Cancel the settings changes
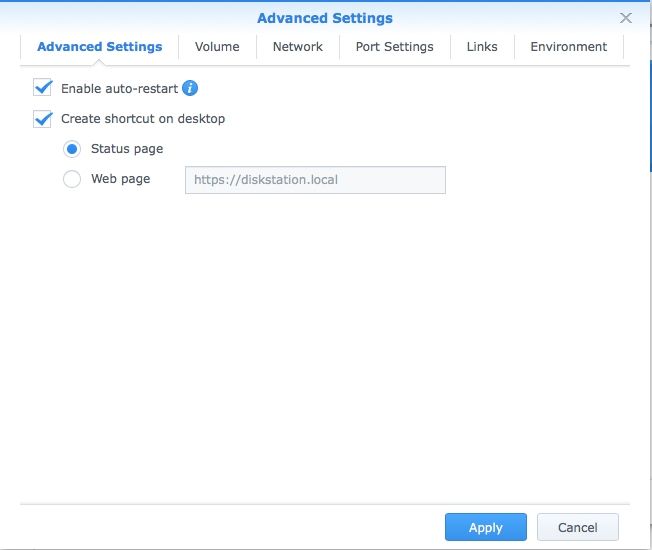 coord(578,527)
